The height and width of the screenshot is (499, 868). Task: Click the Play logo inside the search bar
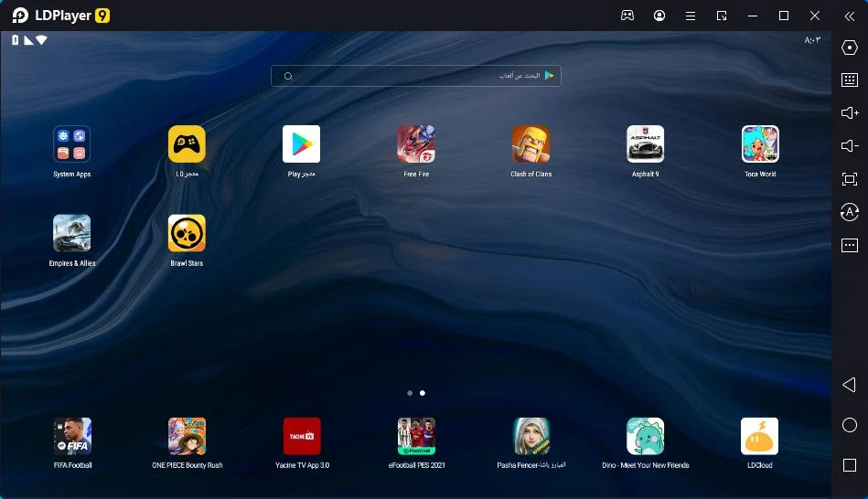[549, 75]
